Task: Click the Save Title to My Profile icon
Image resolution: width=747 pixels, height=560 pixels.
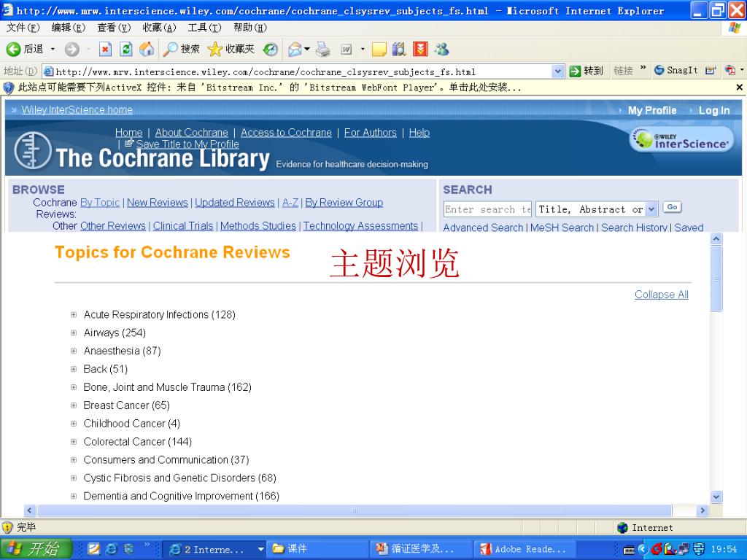Action: pyautogui.click(x=129, y=143)
